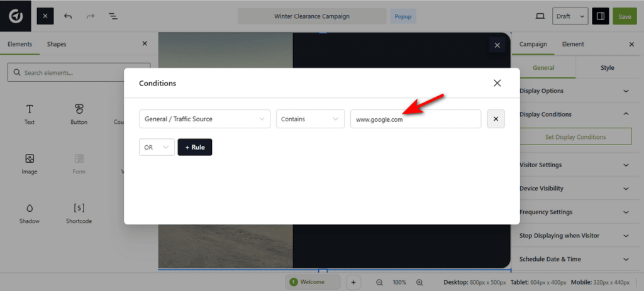The image size is (644, 291).
Task: Save the campaign
Action: pos(625,16)
